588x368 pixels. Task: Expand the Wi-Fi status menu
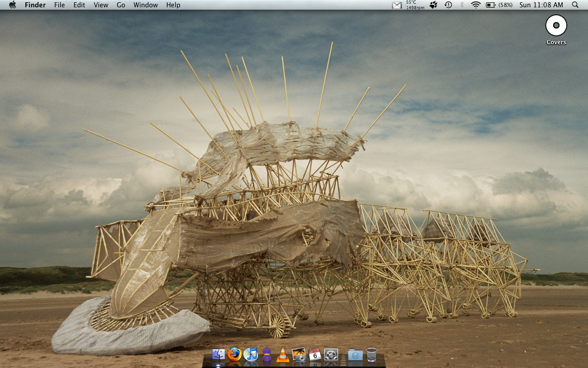475,5
